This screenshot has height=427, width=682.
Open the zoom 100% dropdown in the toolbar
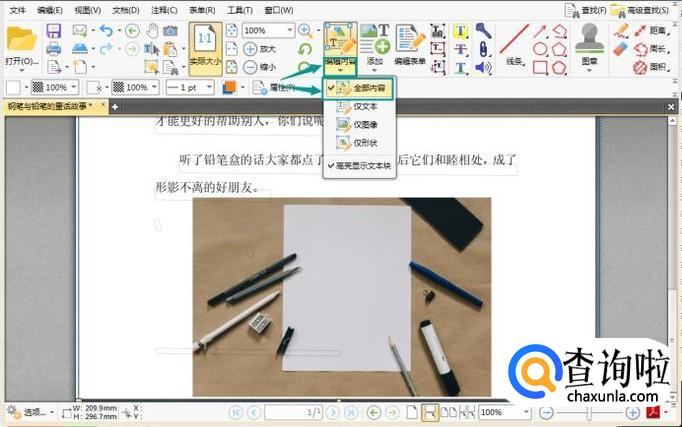click(290, 30)
